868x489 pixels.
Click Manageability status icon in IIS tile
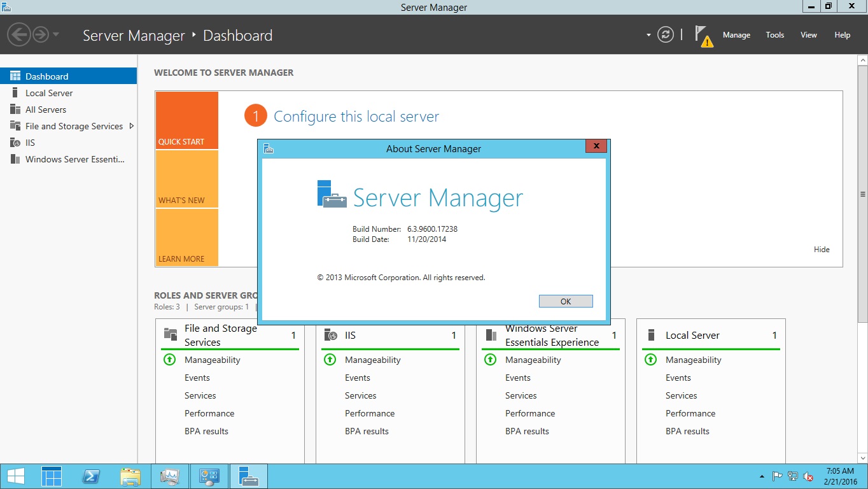click(330, 359)
